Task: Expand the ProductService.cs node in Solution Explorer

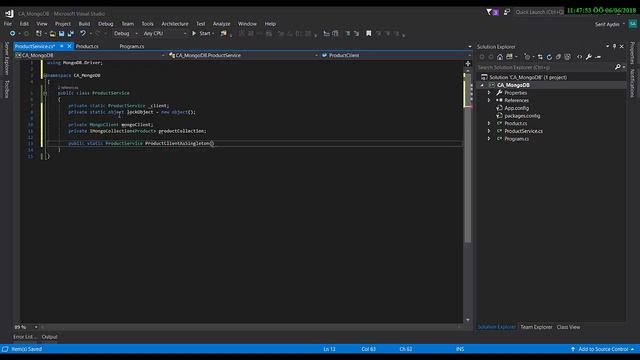Action: [489, 131]
